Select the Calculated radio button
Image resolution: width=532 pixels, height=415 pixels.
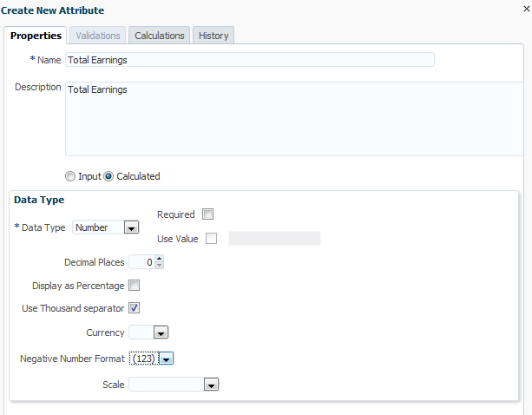(109, 176)
